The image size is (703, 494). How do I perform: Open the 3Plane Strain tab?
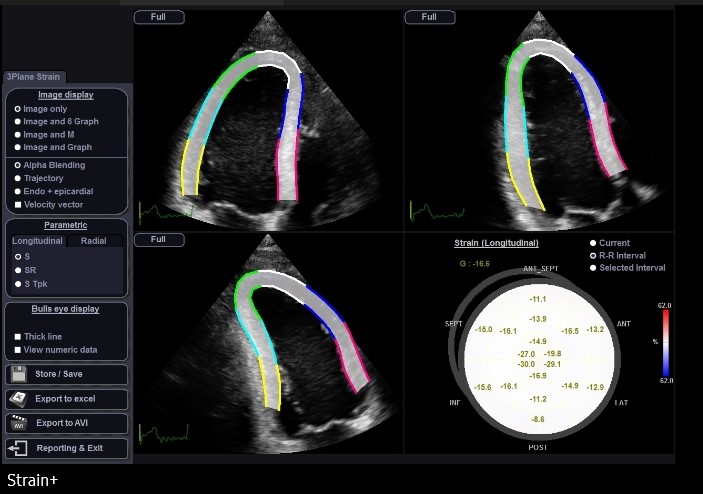(x=34, y=77)
